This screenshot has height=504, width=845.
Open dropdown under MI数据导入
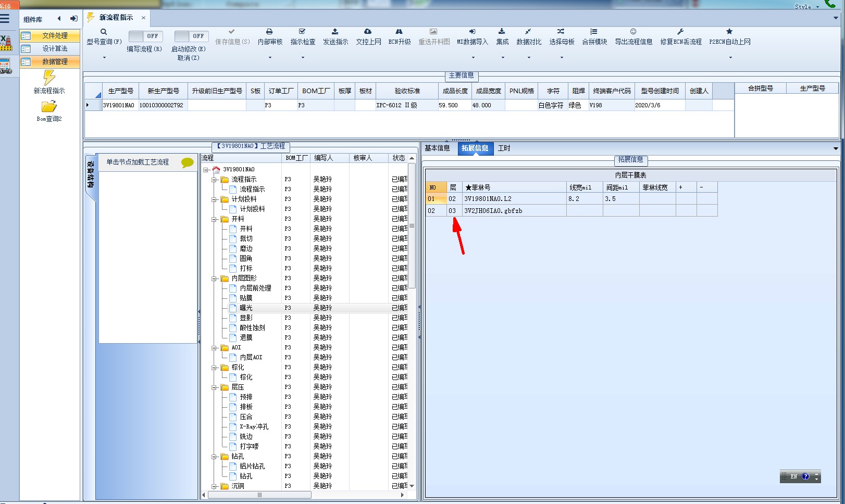click(473, 57)
